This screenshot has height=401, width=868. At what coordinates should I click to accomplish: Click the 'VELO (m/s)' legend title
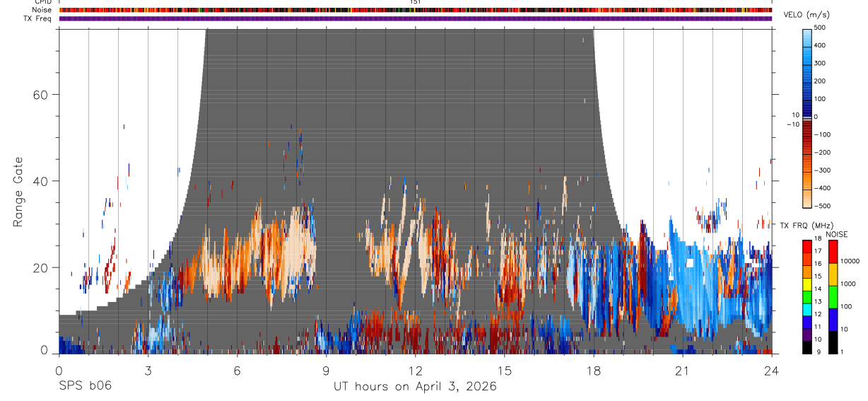click(x=807, y=16)
